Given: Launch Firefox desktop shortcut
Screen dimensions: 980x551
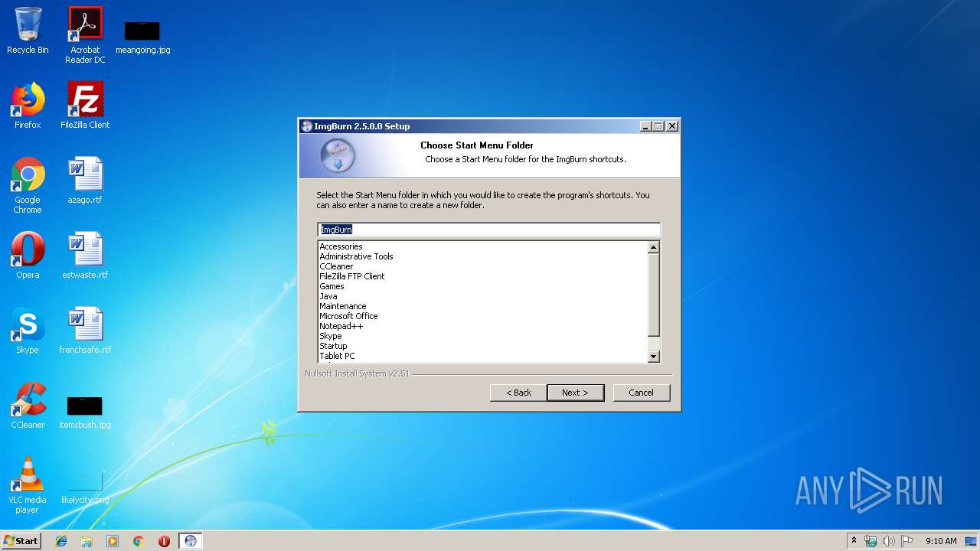Looking at the screenshot, I should [x=28, y=106].
